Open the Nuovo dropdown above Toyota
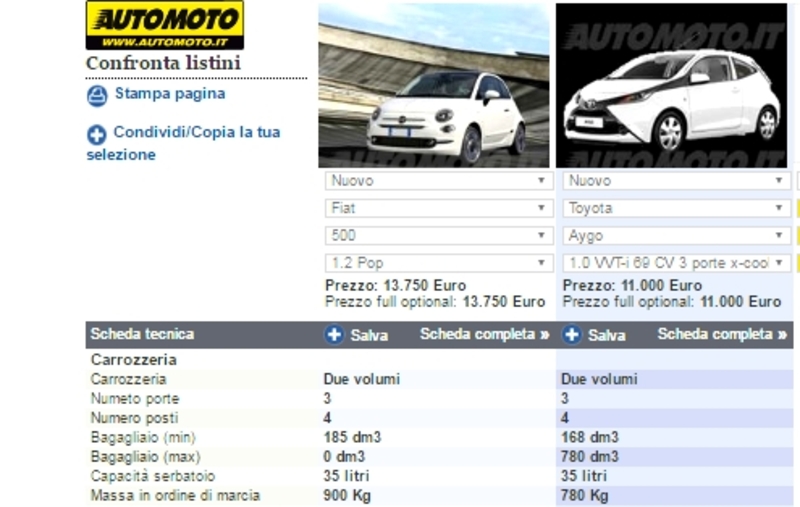Viewport: 800px width, 507px height. [677, 181]
